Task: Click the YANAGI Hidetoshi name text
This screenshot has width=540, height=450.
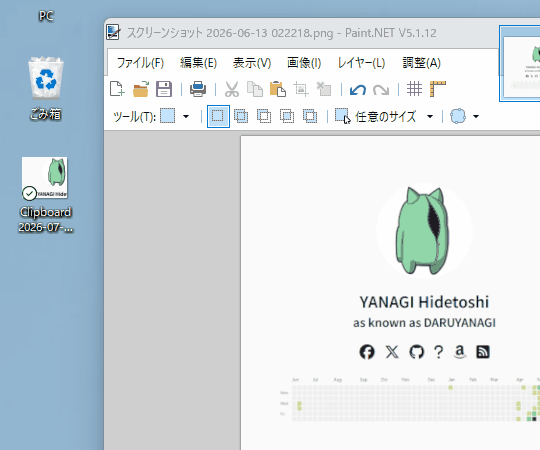Action: point(424,302)
